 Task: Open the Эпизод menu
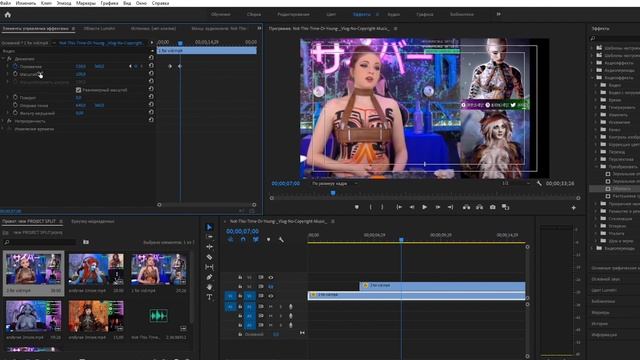tap(64, 3)
